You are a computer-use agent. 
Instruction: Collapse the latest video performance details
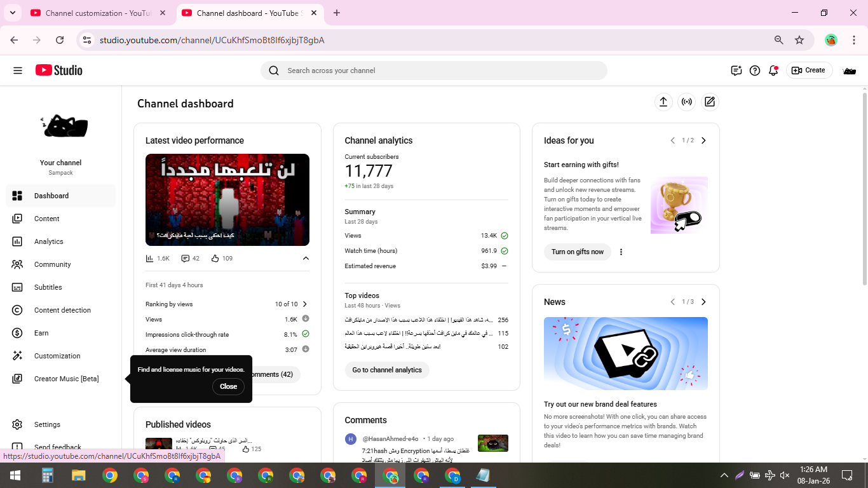306,259
